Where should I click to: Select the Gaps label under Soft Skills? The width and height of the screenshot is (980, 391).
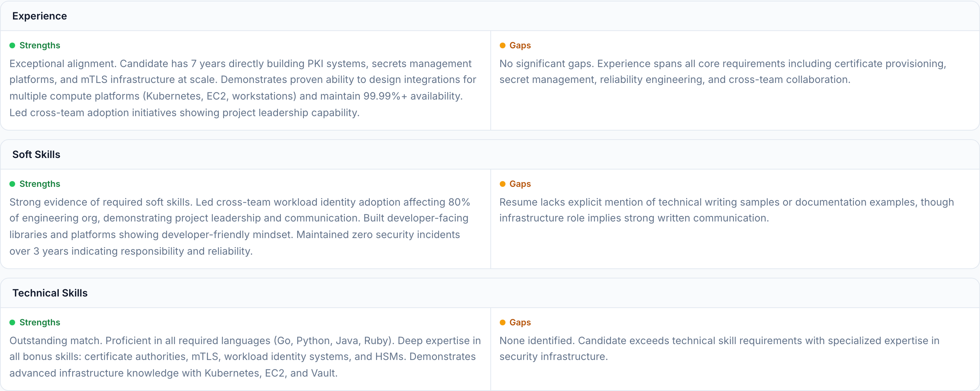point(520,184)
